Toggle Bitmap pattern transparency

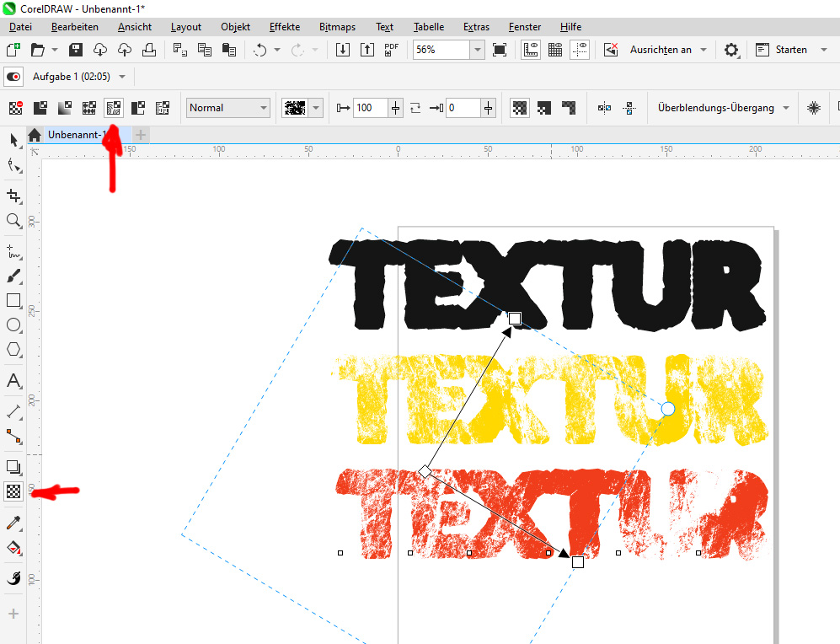(114, 108)
